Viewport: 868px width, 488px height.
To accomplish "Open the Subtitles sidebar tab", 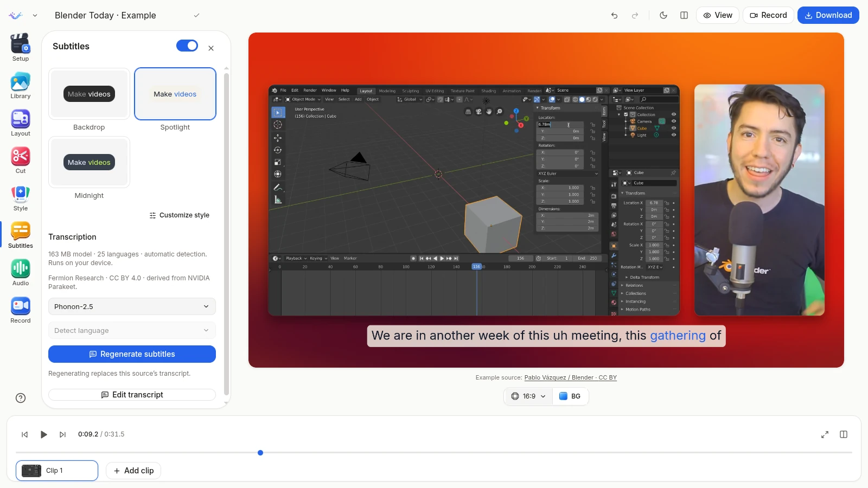I will [x=21, y=235].
